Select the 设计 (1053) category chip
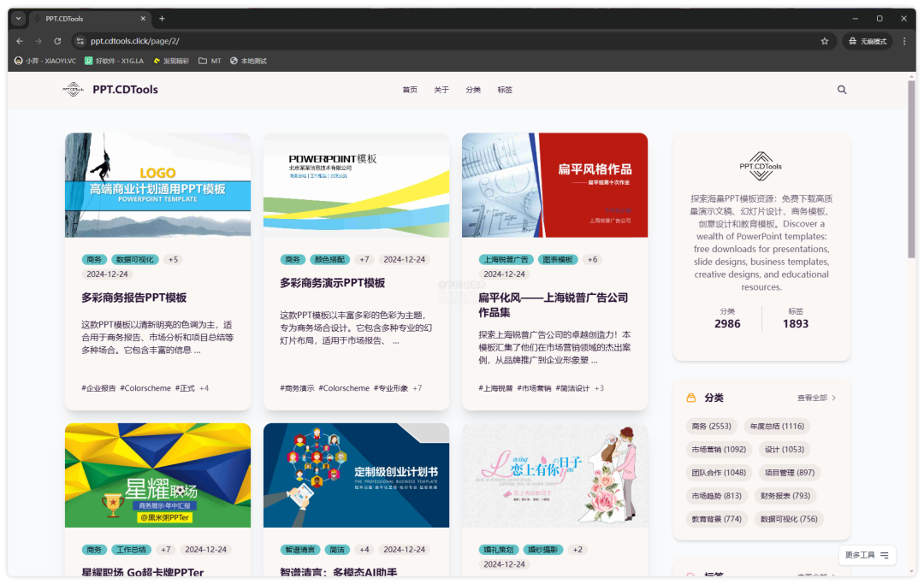Screen dimensions: 924x584 point(785,450)
